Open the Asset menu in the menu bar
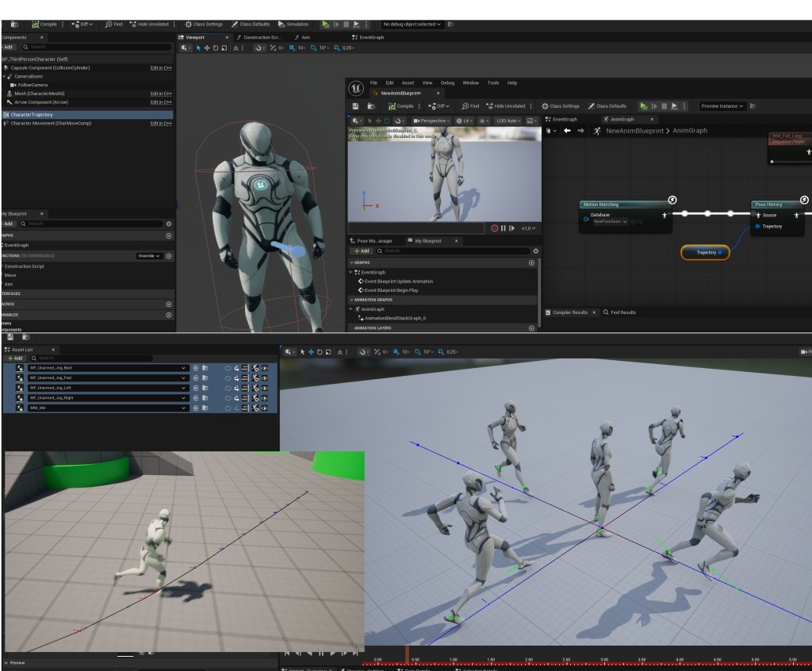Image resolution: width=812 pixels, height=671 pixels. tap(408, 82)
